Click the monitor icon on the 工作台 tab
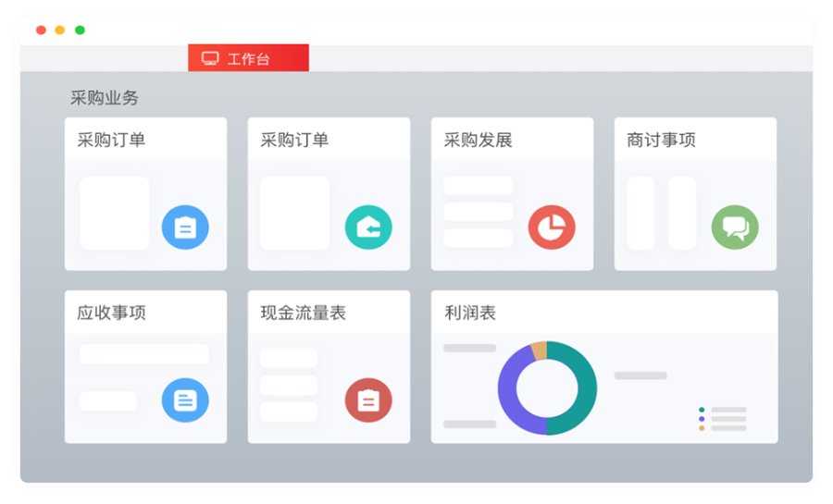Viewport: 833px width, 504px height. [210, 58]
